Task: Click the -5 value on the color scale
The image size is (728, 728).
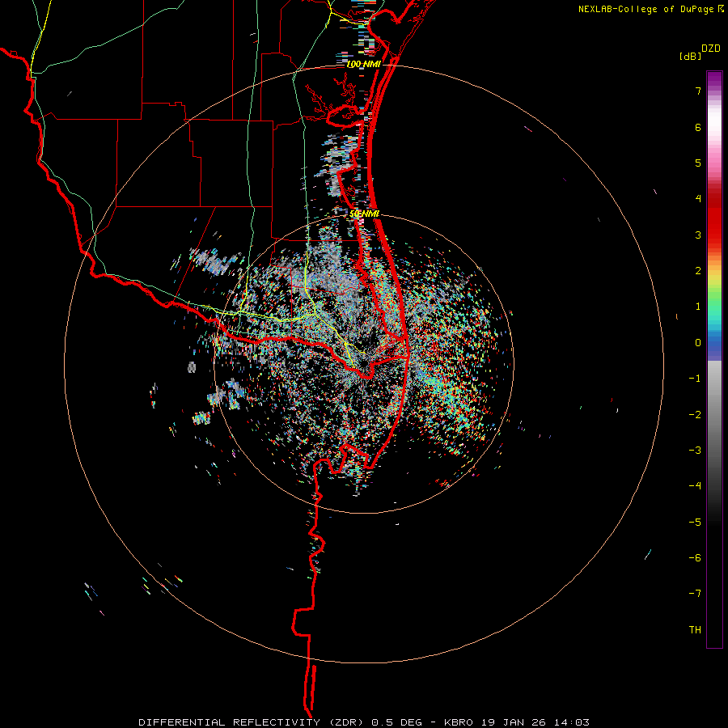Action: (x=695, y=522)
